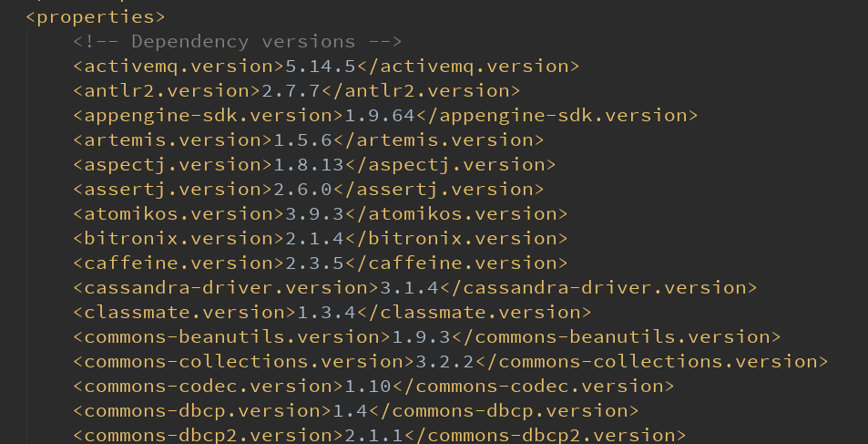Click the opening atomikos.version tag
The image size is (868, 444).
point(179,213)
